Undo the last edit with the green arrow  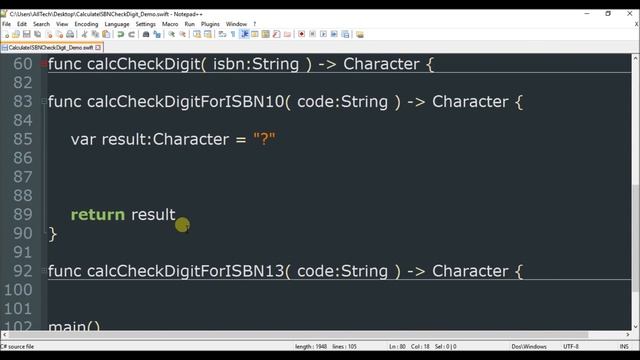(120, 35)
